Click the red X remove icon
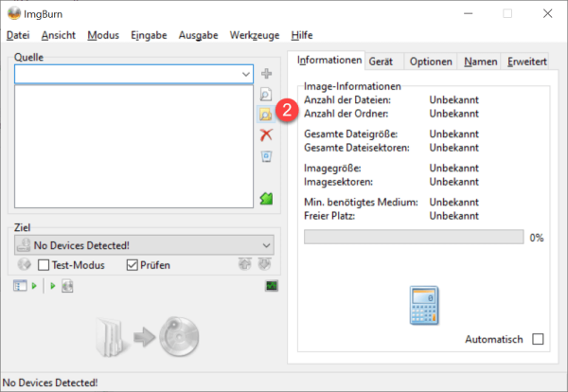Viewport: 568px width, 392px height. tap(266, 134)
